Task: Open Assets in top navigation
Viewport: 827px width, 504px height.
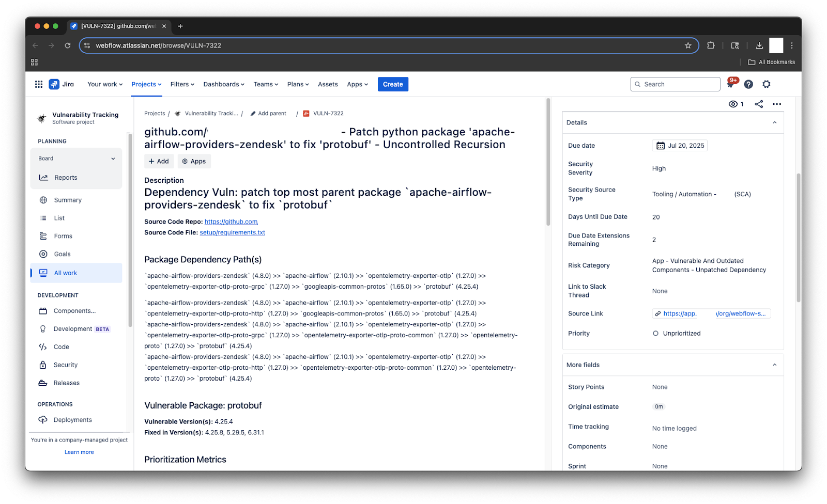Action: click(x=328, y=84)
